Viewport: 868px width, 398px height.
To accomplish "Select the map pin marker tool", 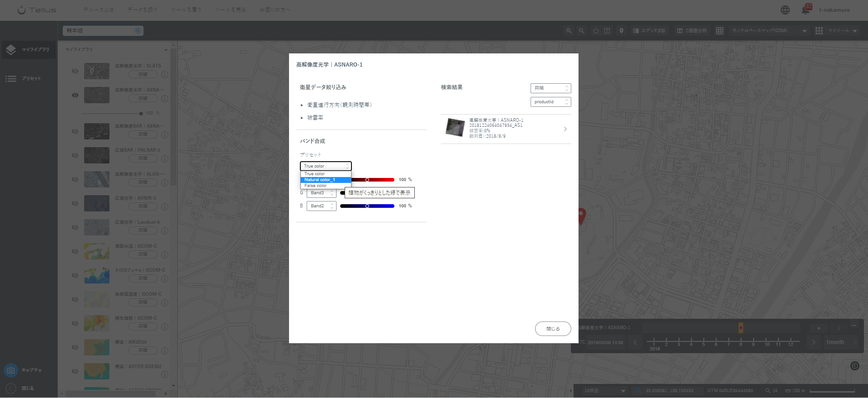I will pyautogui.click(x=621, y=31).
